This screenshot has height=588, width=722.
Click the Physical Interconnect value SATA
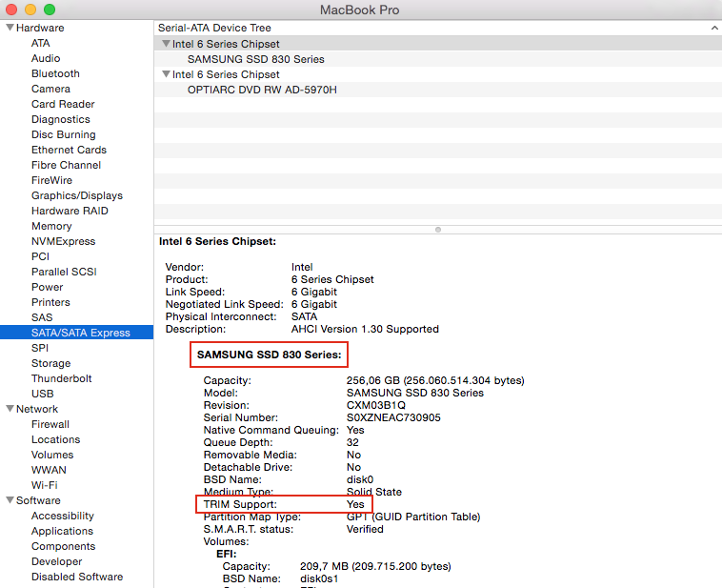pos(304,316)
